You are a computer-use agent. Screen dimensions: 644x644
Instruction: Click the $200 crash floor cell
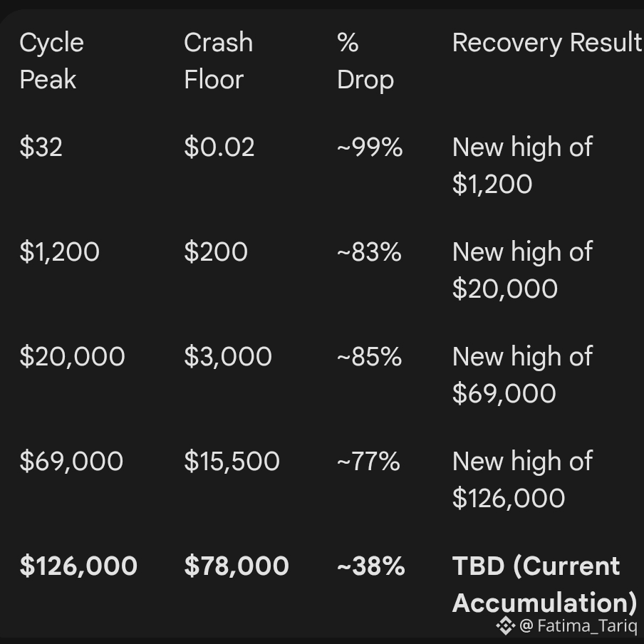point(216,252)
